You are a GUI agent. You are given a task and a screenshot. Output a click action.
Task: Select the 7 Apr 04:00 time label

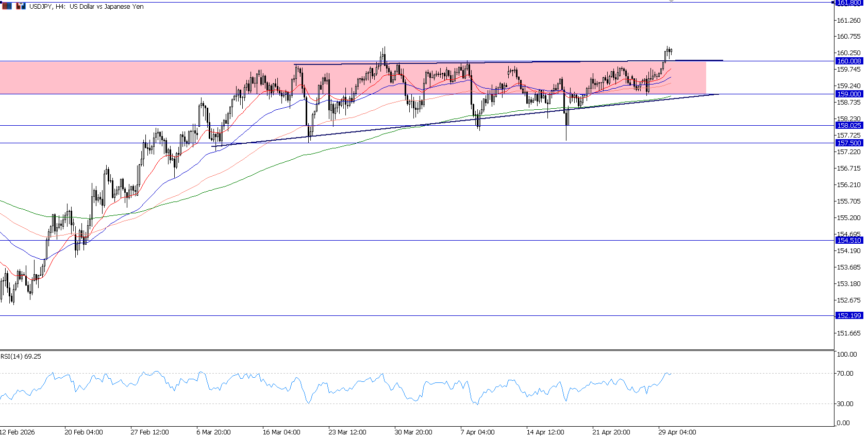tap(477, 432)
